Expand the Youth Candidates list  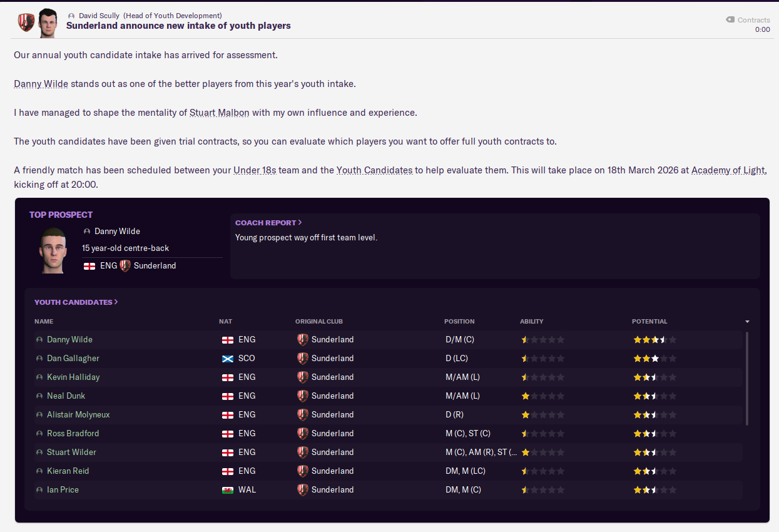point(76,302)
